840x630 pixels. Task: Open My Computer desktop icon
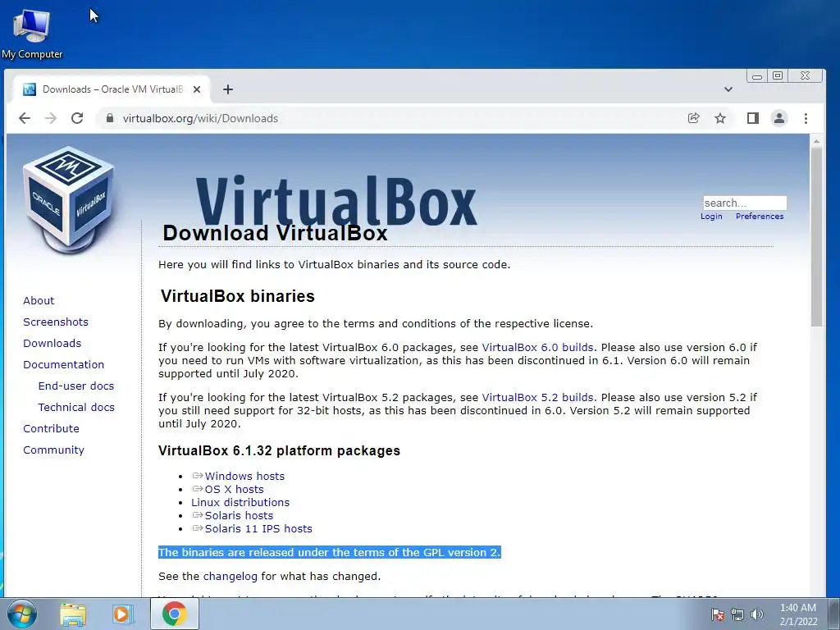pyautogui.click(x=32, y=33)
